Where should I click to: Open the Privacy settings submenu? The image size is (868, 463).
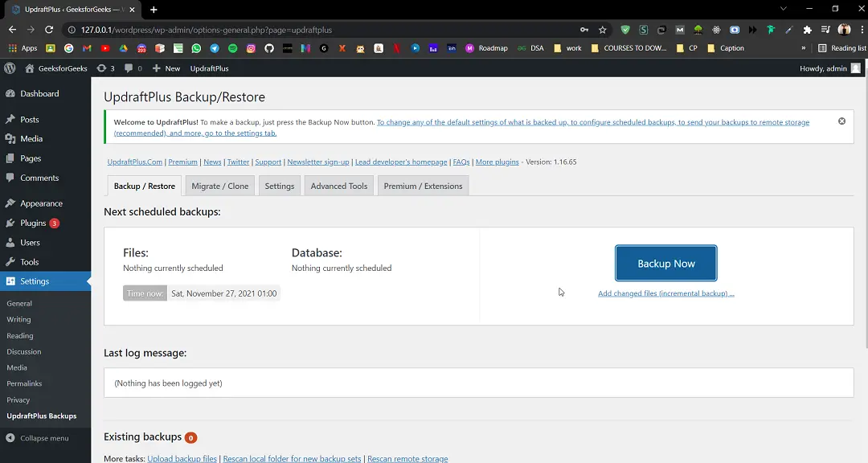coord(18,399)
